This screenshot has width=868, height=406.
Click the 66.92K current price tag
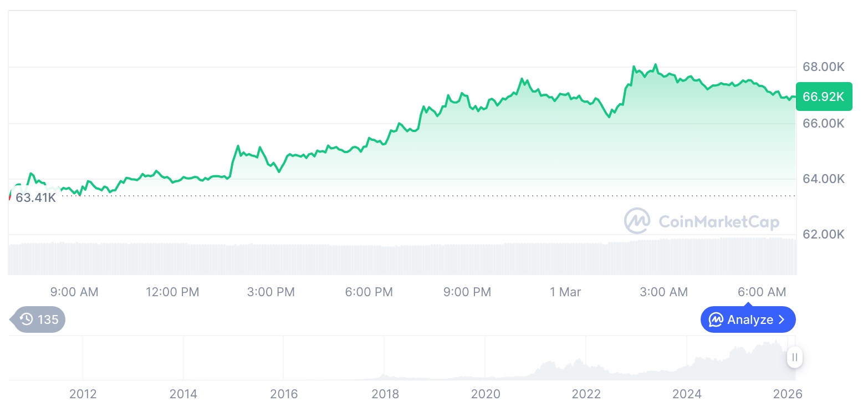[823, 97]
